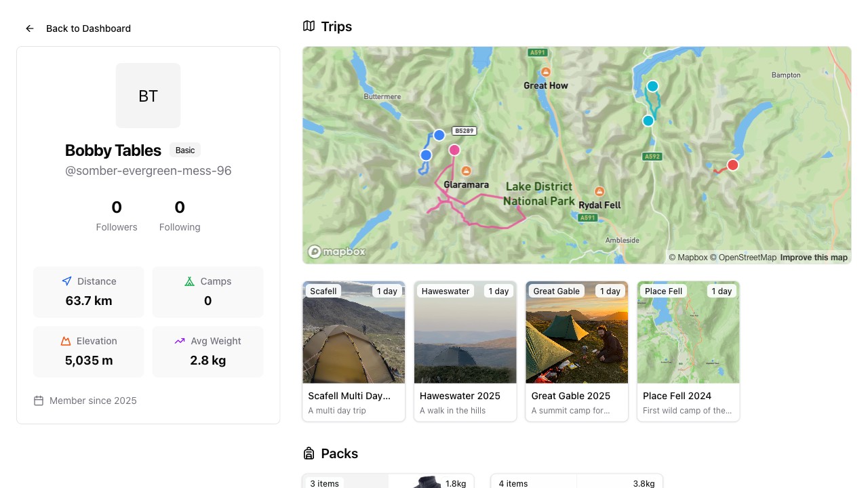Image resolution: width=868 pixels, height=488 pixels.
Task: Open the 3 items pack card
Action: point(388,481)
